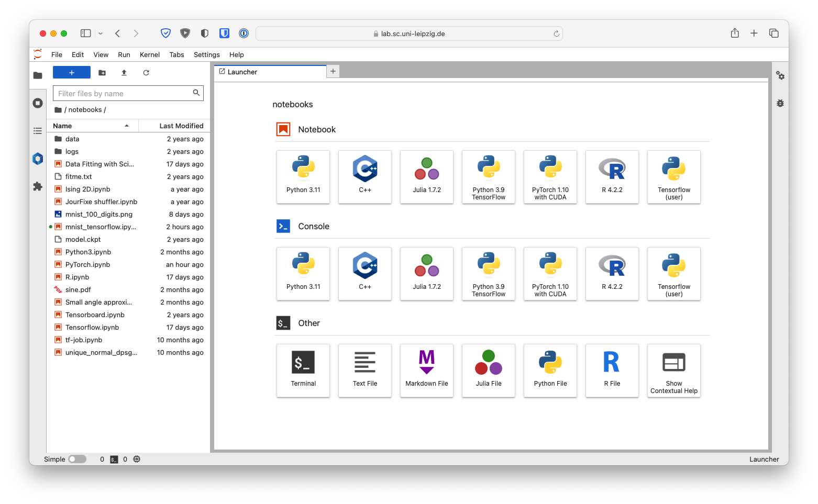Open the Debugger bug icon panel
Image resolution: width=818 pixels, height=504 pixels.
tap(780, 103)
